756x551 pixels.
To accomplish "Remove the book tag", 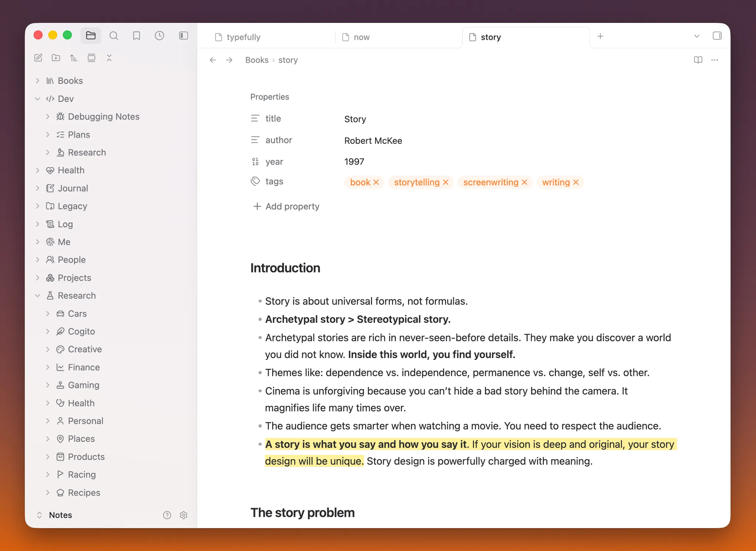I will pyautogui.click(x=376, y=182).
